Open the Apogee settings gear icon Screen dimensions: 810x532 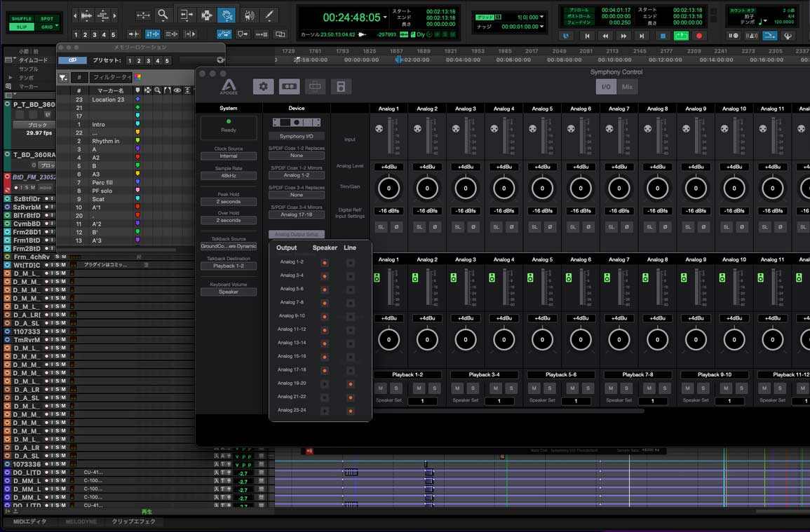pos(264,86)
